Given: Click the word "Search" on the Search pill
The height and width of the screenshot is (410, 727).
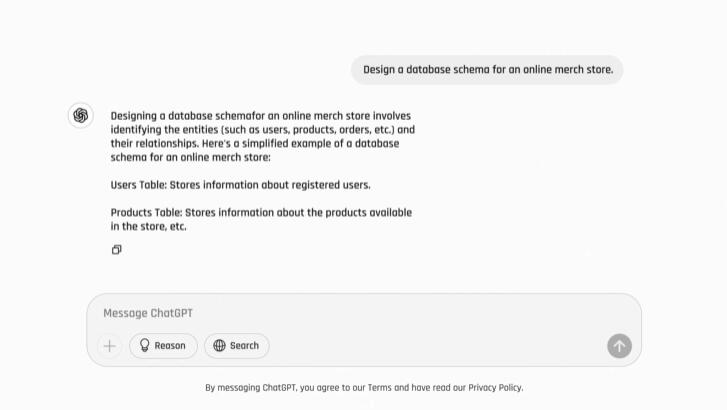Looking at the screenshot, I should tap(244, 346).
